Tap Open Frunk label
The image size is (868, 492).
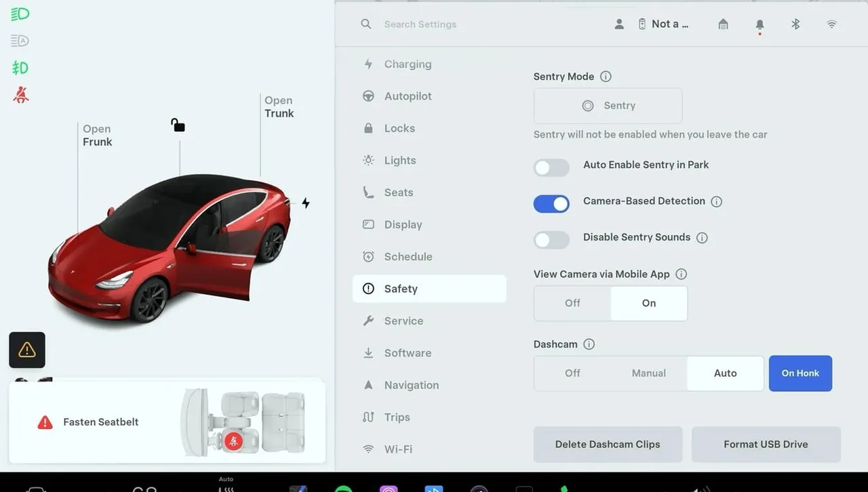tap(98, 136)
